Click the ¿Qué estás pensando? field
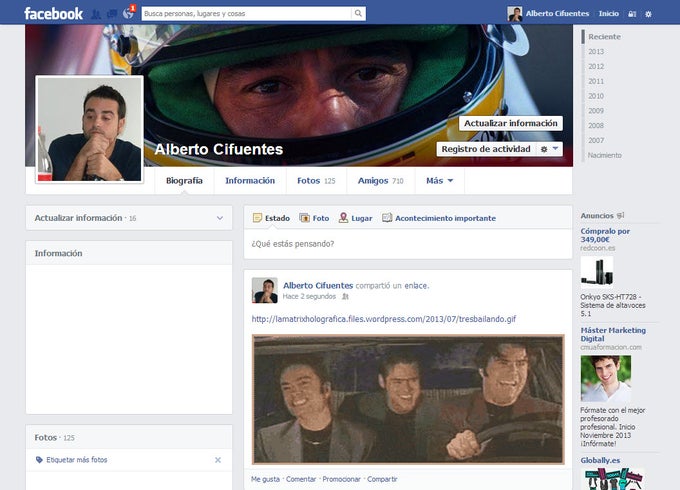The width and height of the screenshot is (680, 490). [x=408, y=244]
